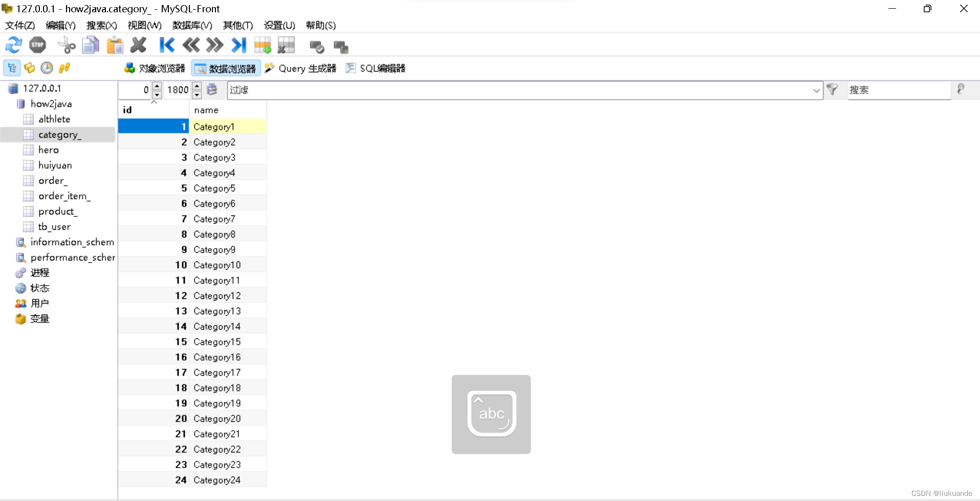Select the order_item_ table

[x=64, y=195]
